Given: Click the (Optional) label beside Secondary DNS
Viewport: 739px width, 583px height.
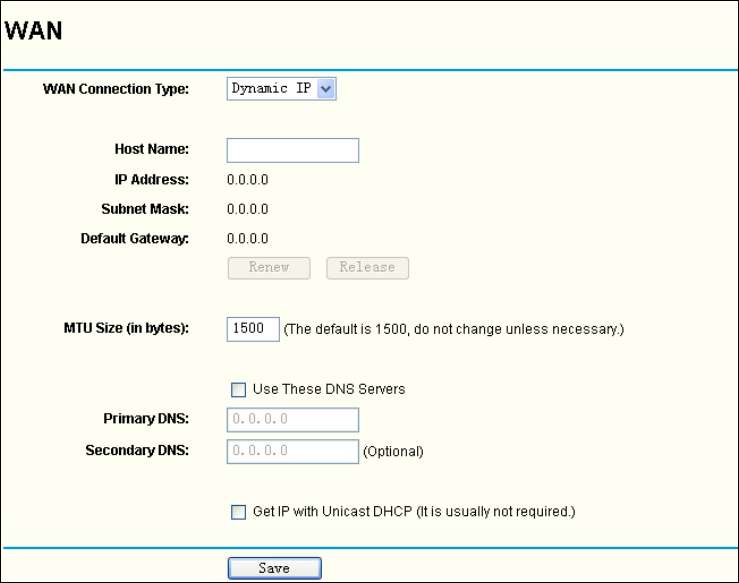Looking at the screenshot, I should point(393,452).
